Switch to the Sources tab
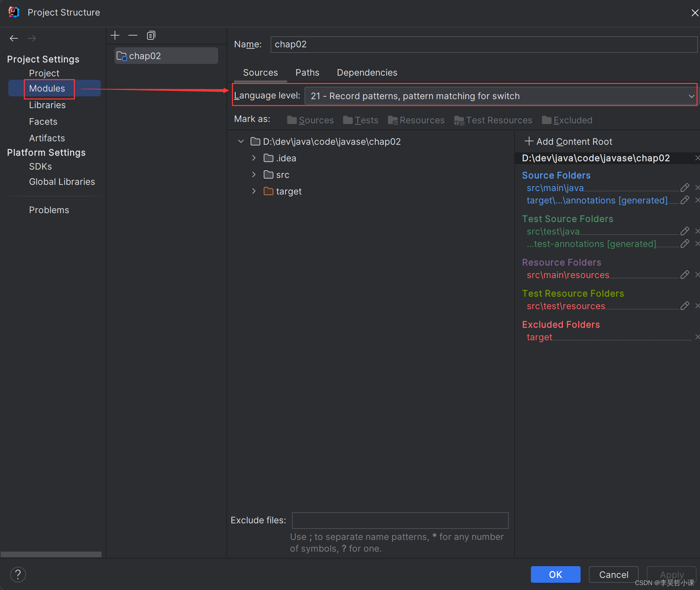 [260, 73]
